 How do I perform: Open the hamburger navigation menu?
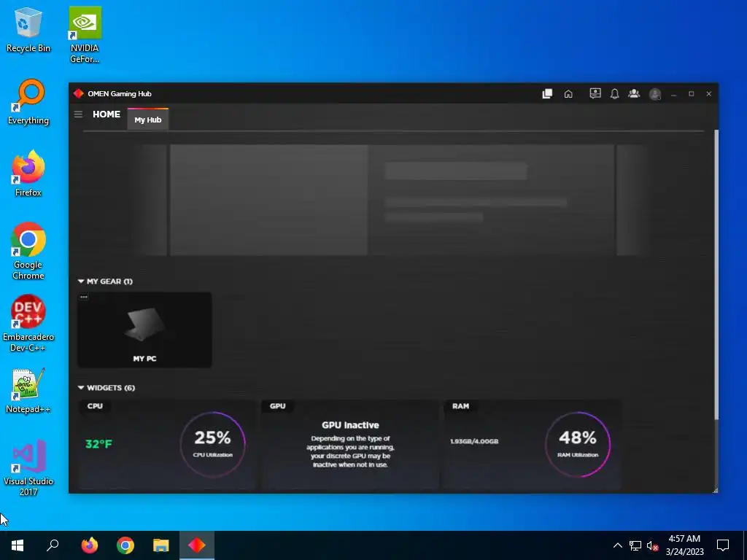(x=78, y=114)
